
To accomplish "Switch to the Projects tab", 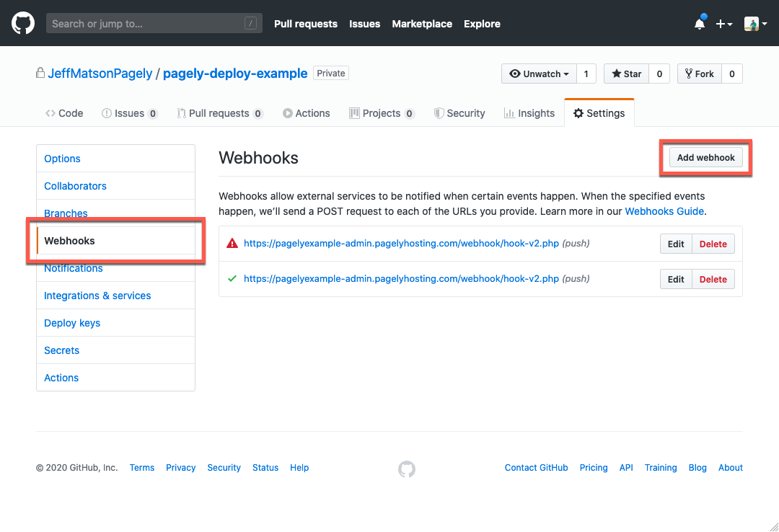I will tap(382, 113).
